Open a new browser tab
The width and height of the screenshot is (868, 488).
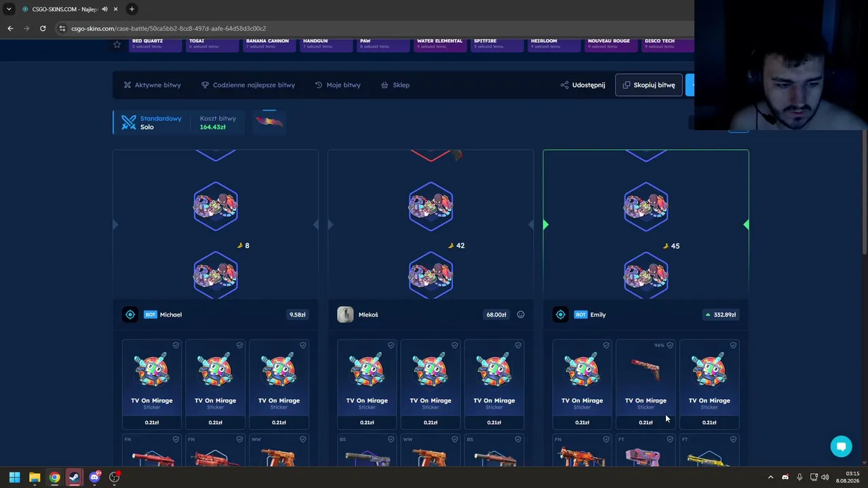tap(132, 9)
